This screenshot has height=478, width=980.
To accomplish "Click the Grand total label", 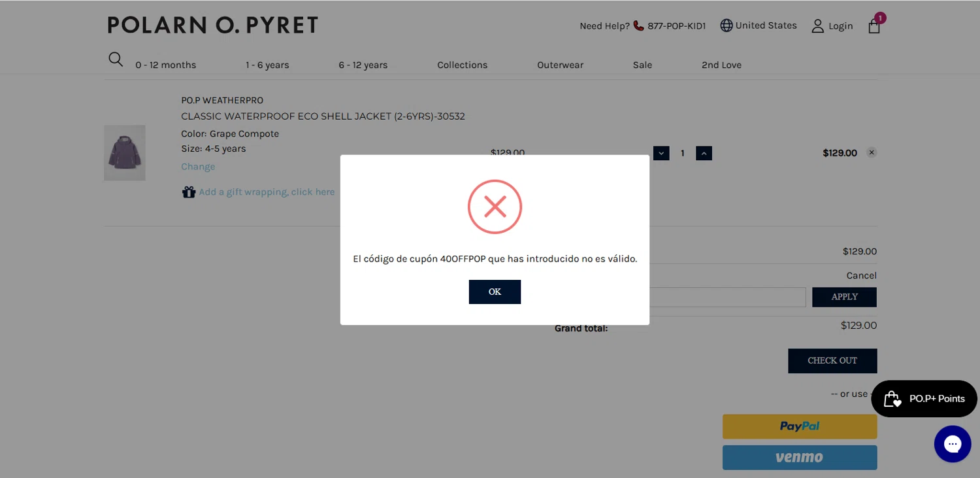I will (581, 328).
